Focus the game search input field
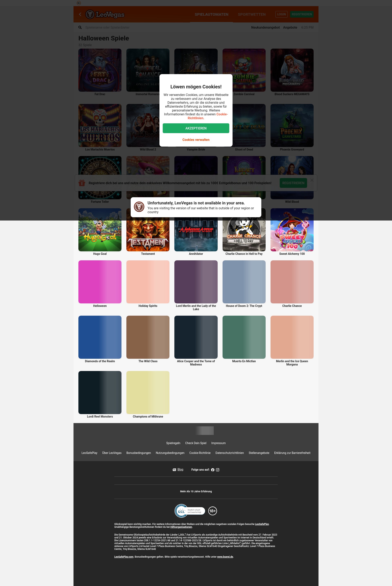392x586 pixels. coord(165,28)
